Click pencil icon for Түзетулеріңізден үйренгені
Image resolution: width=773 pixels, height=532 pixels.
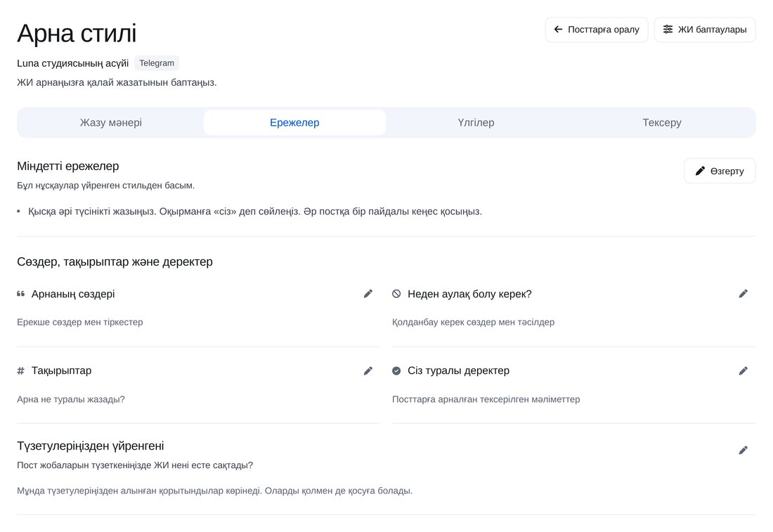click(x=743, y=450)
